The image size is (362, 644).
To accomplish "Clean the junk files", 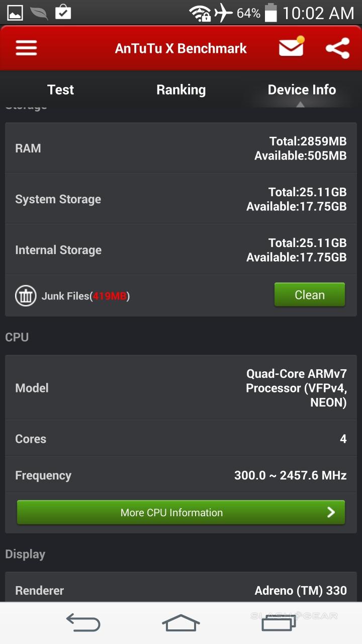I will [x=309, y=295].
